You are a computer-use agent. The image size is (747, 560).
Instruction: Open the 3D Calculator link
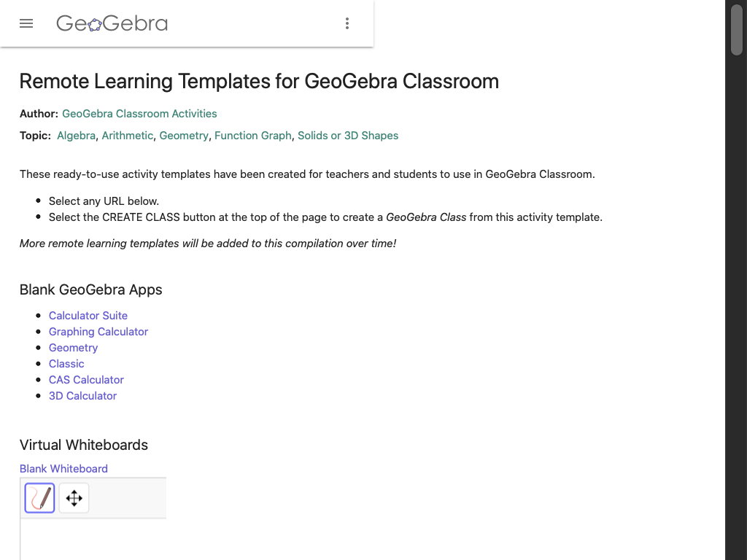[x=82, y=396]
